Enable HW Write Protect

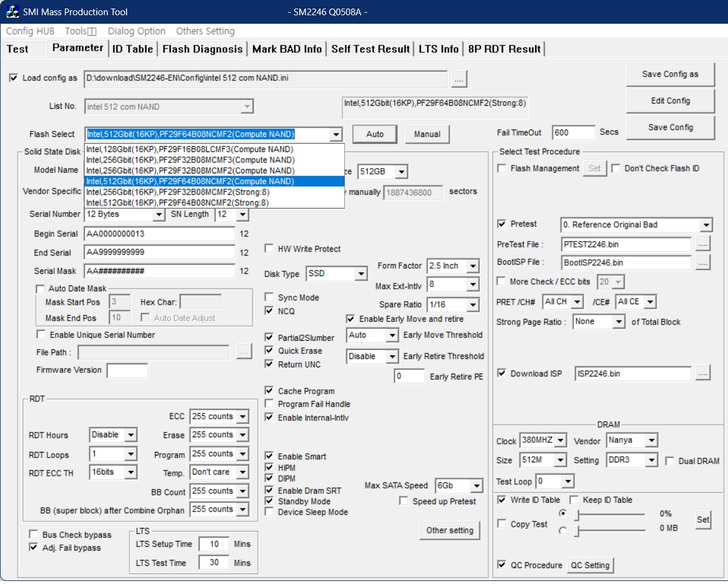pos(269,248)
